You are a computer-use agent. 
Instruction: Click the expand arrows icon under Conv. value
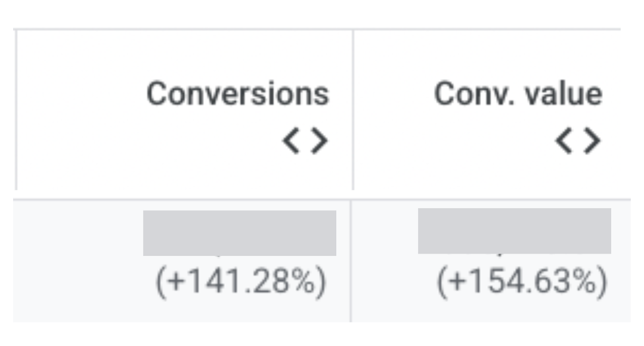(x=578, y=141)
